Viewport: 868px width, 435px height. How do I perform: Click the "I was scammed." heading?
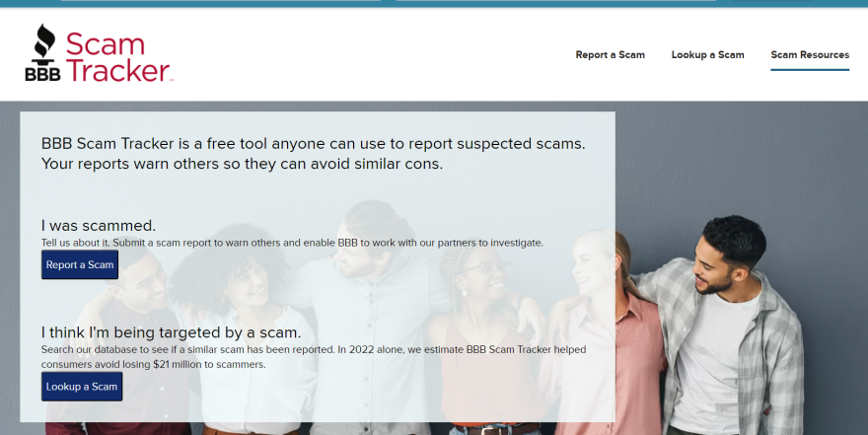coord(99,225)
